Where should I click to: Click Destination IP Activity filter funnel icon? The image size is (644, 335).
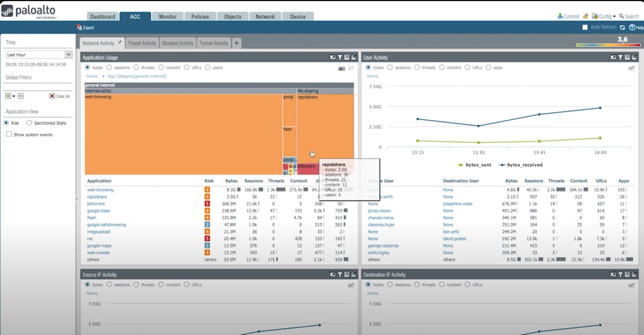click(620, 274)
